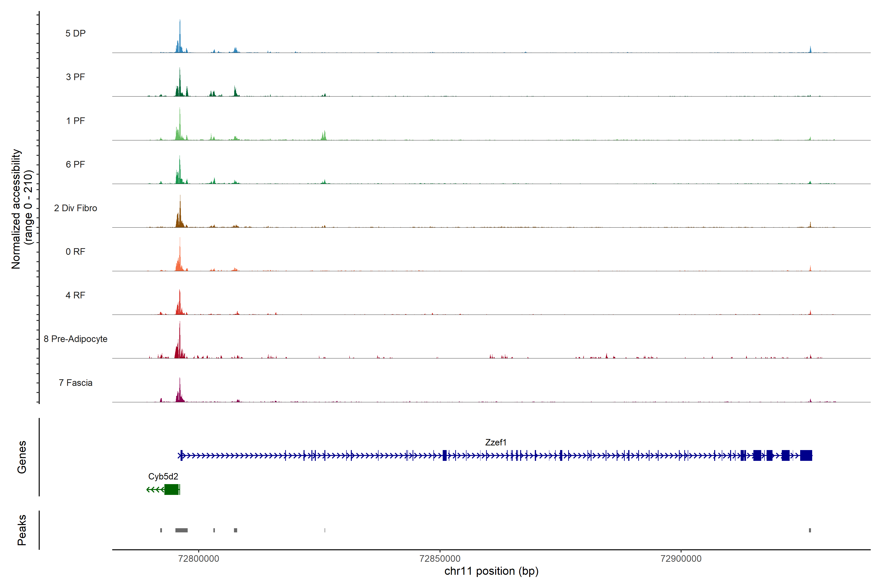Click the Zzef1 gene name label
Screen dimensions: 882x588
[x=495, y=442]
